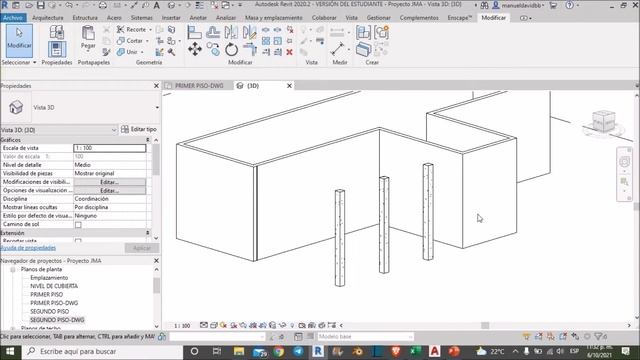640x360 pixels.
Task: Switch to the Arquitectura ribbon tab
Action: [x=48, y=18]
